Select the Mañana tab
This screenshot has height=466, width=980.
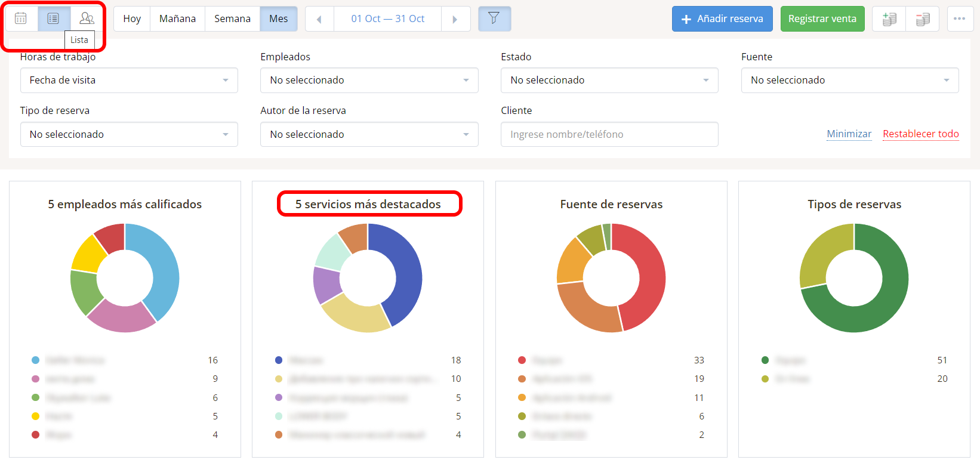[177, 18]
